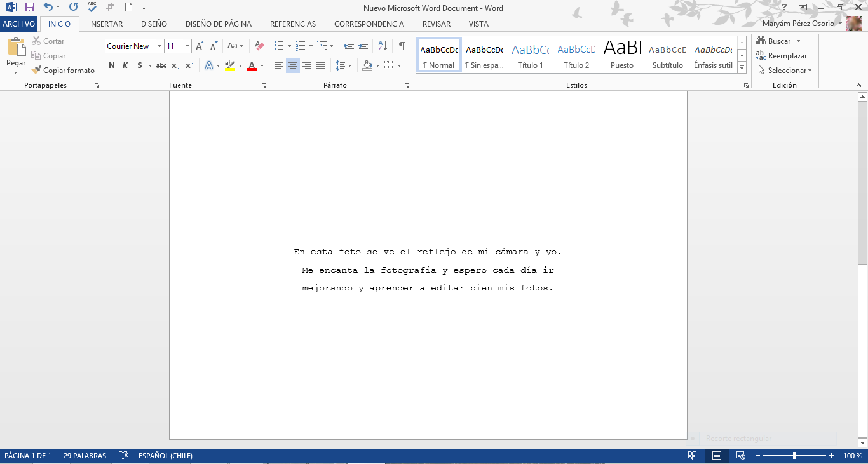Click the Buscar find button

coord(774,41)
